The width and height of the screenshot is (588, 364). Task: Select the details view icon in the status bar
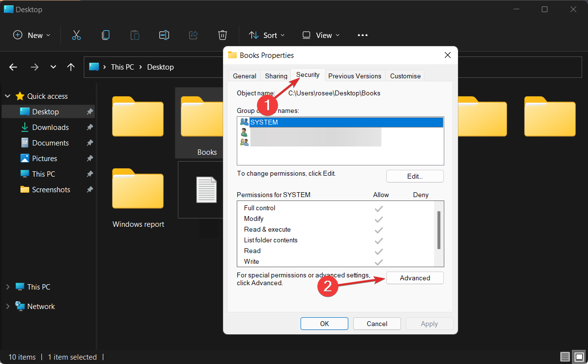565,357
